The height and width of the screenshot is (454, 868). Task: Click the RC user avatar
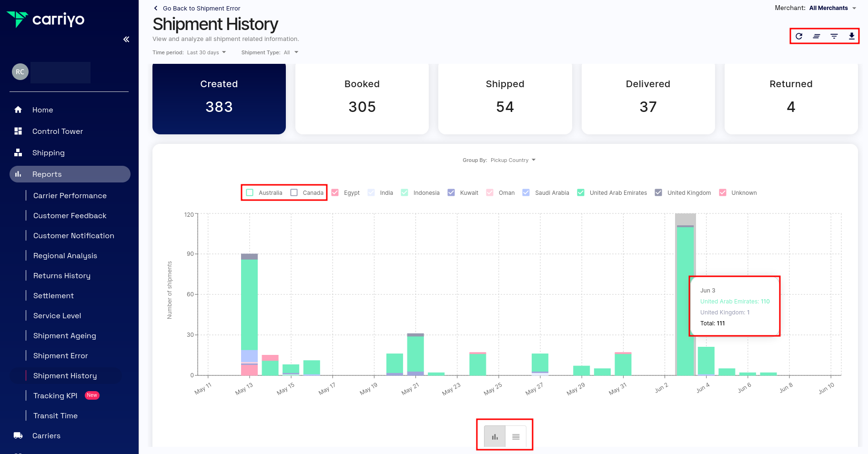[x=20, y=72]
